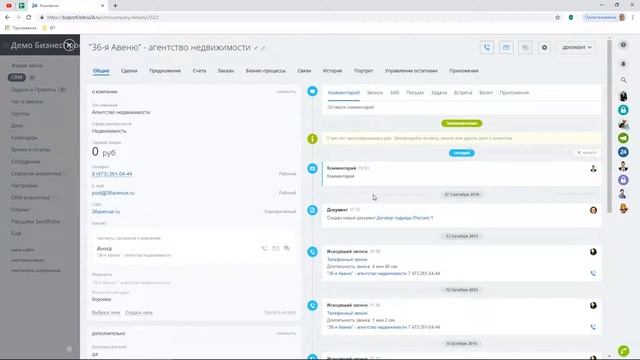Copy the company link with the chain icon
The image size is (640, 360).
tap(263, 48)
